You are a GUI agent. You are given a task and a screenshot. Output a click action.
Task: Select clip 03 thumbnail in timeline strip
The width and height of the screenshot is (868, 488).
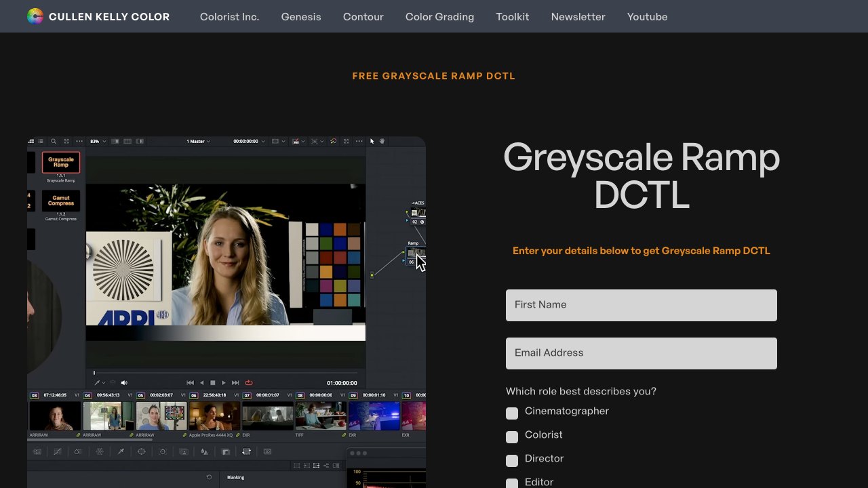[55, 416]
